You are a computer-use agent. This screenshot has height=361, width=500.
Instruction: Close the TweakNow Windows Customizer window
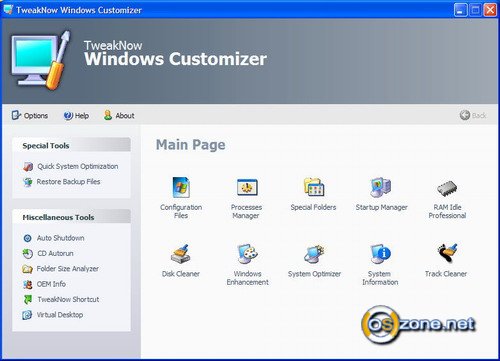point(490,10)
